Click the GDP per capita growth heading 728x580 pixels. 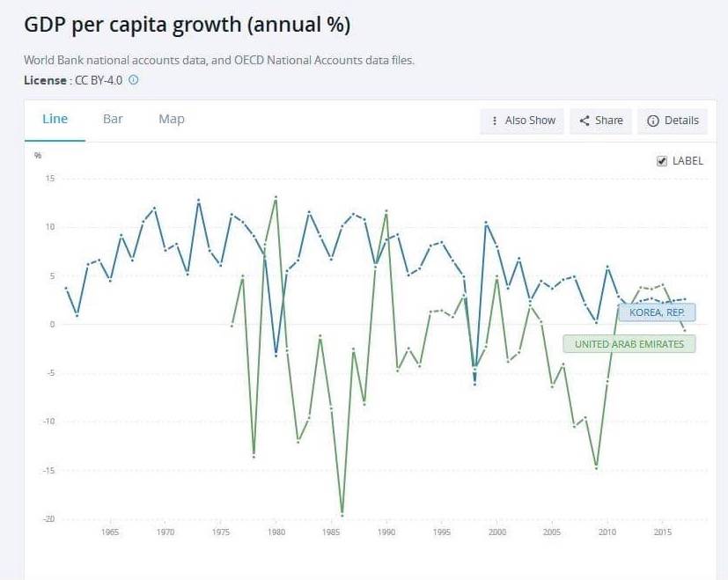click(188, 26)
